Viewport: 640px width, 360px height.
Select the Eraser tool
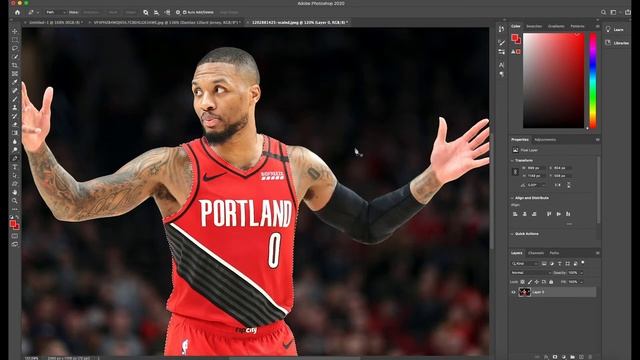click(x=15, y=124)
